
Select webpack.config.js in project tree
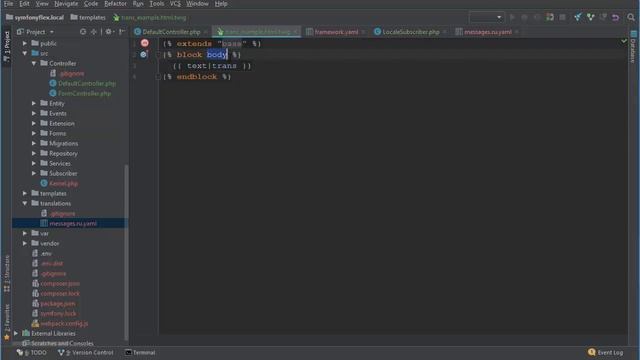(x=64, y=323)
